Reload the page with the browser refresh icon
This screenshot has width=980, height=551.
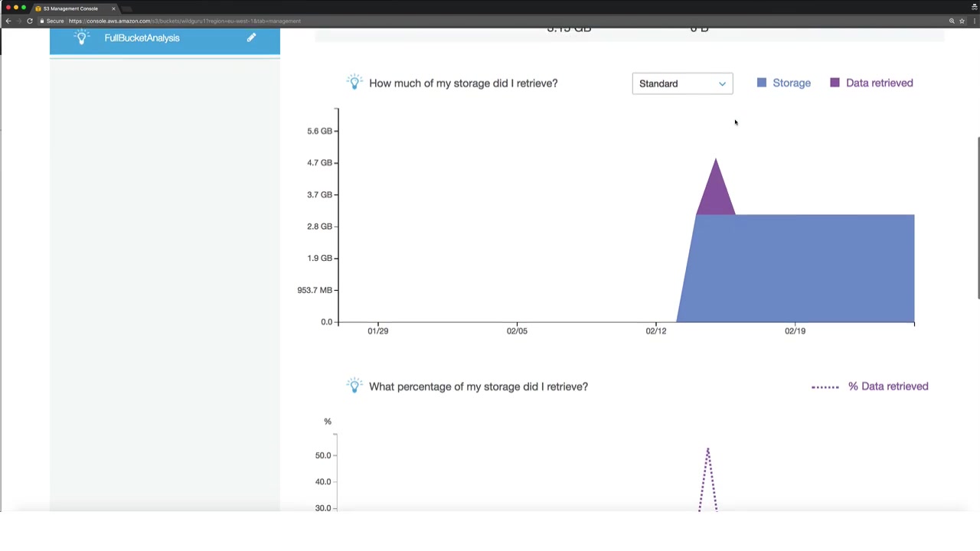[x=30, y=21]
